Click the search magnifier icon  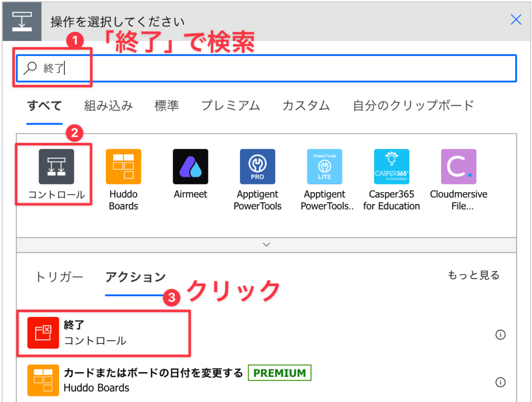point(30,68)
